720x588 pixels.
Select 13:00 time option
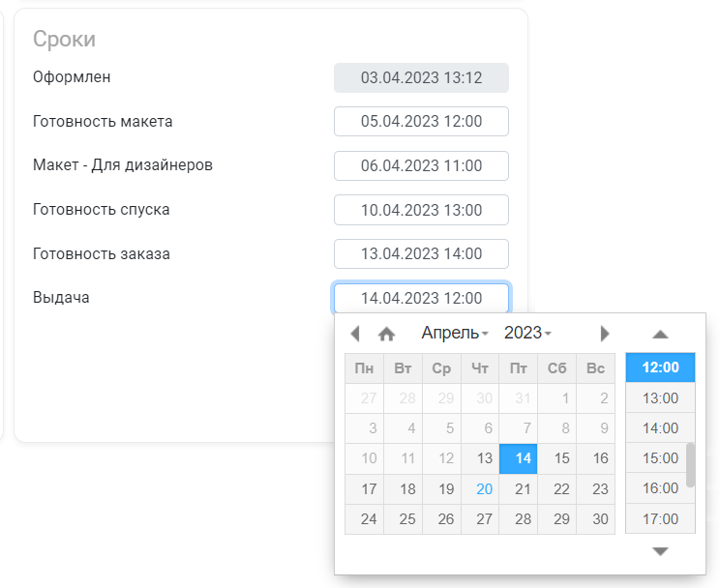click(660, 398)
